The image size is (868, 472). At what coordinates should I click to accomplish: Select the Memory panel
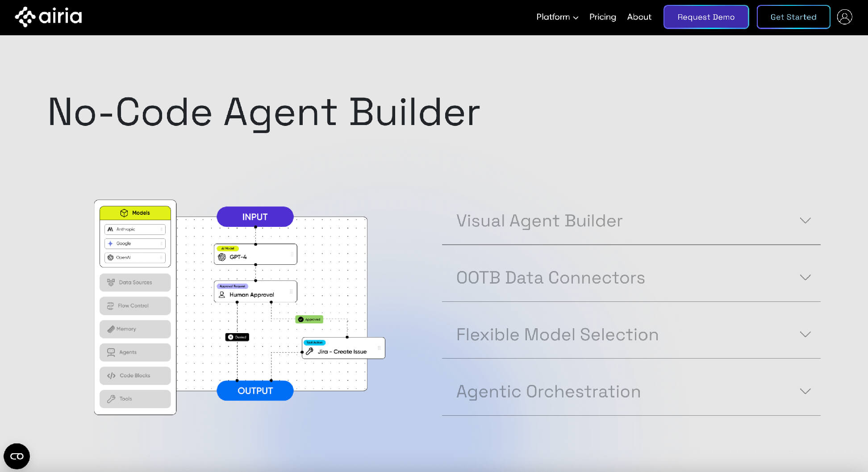pyautogui.click(x=135, y=329)
